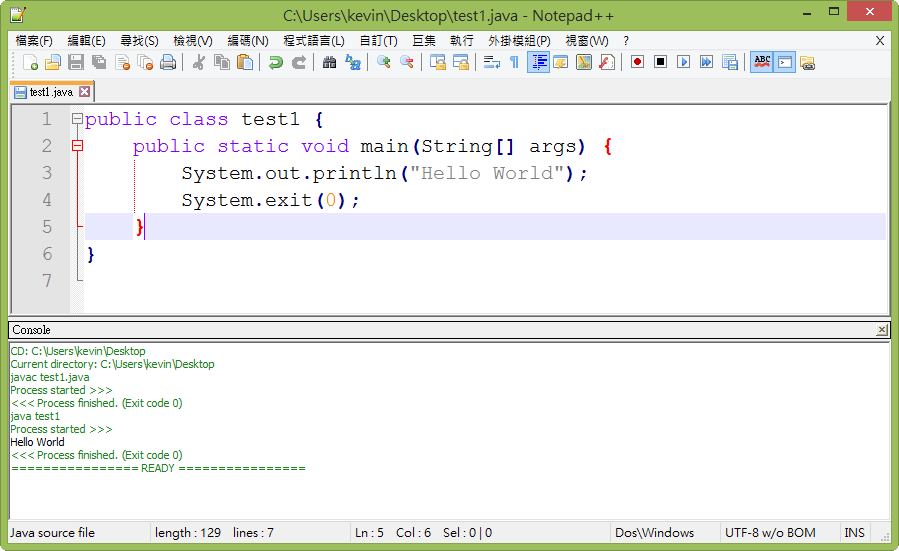The image size is (899, 551).
Task: Open the 檢視(V) menu
Action: point(193,41)
